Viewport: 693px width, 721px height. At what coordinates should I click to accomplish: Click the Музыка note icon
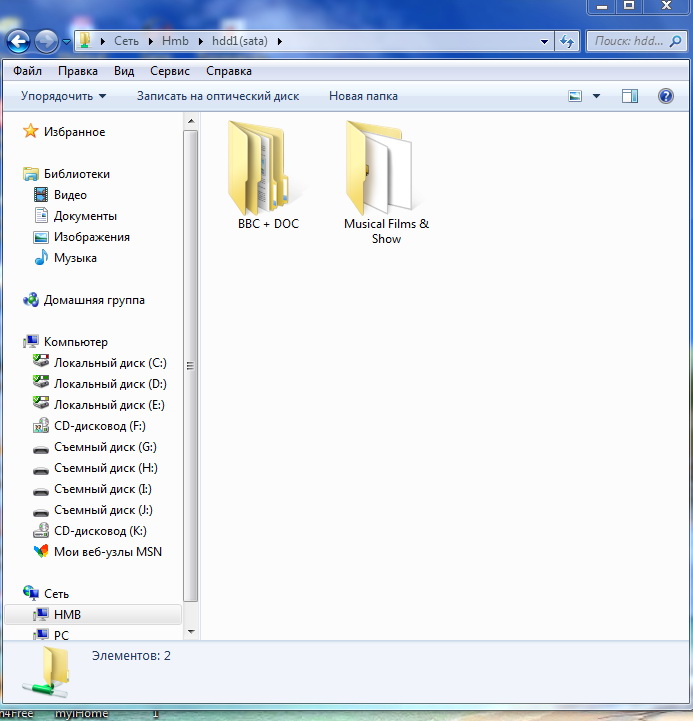tap(41, 258)
